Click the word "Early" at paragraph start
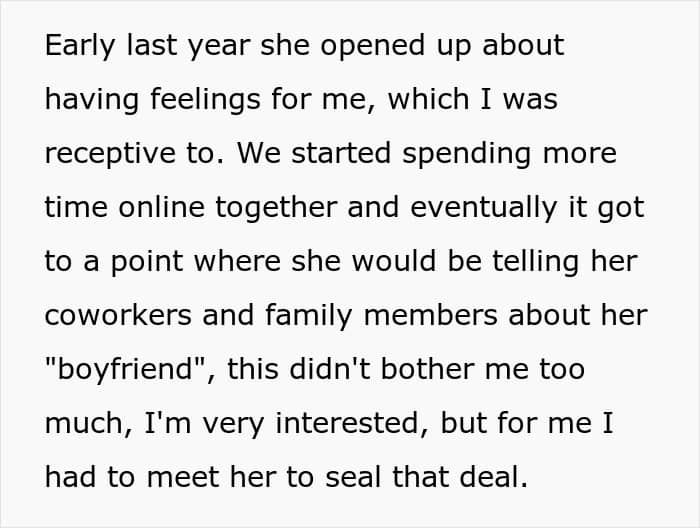The image size is (700, 528). [x=80, y=46]
